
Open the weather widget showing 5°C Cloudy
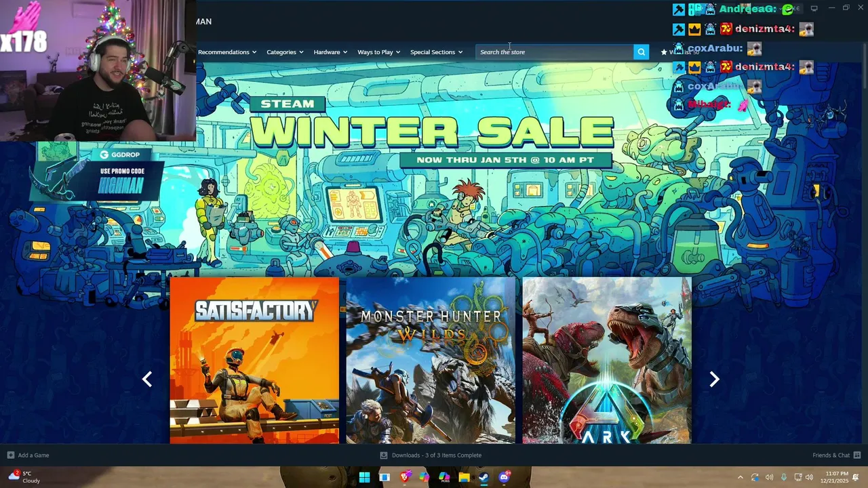tap(24, 477)
